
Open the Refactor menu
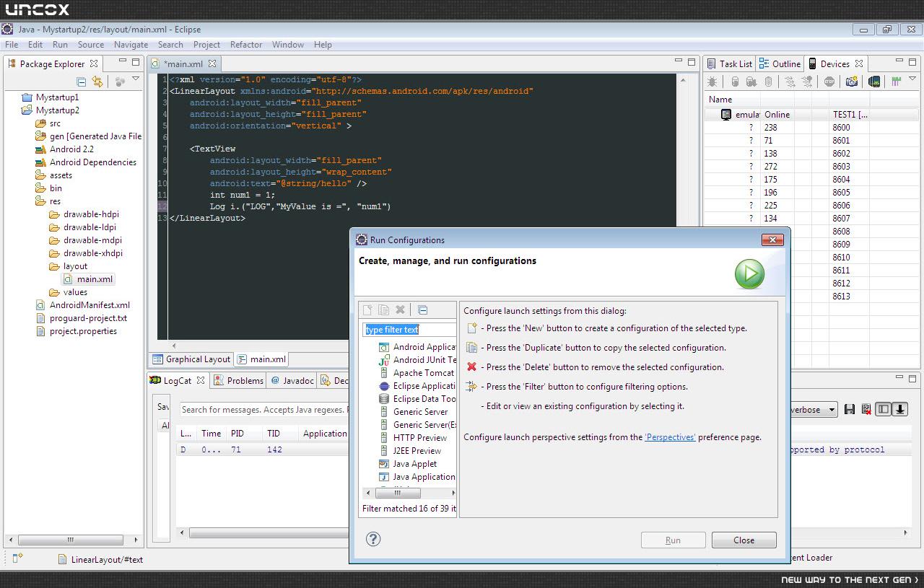click(246, 44)
